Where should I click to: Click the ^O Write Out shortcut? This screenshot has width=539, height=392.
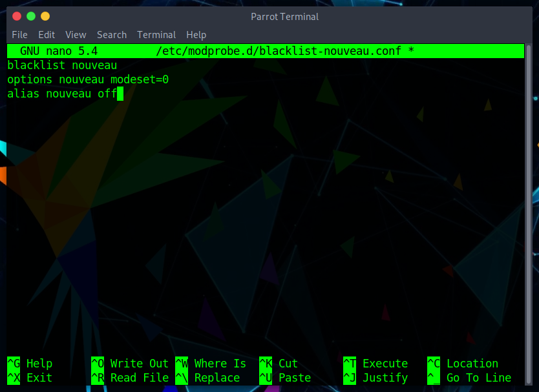point(130,364)
